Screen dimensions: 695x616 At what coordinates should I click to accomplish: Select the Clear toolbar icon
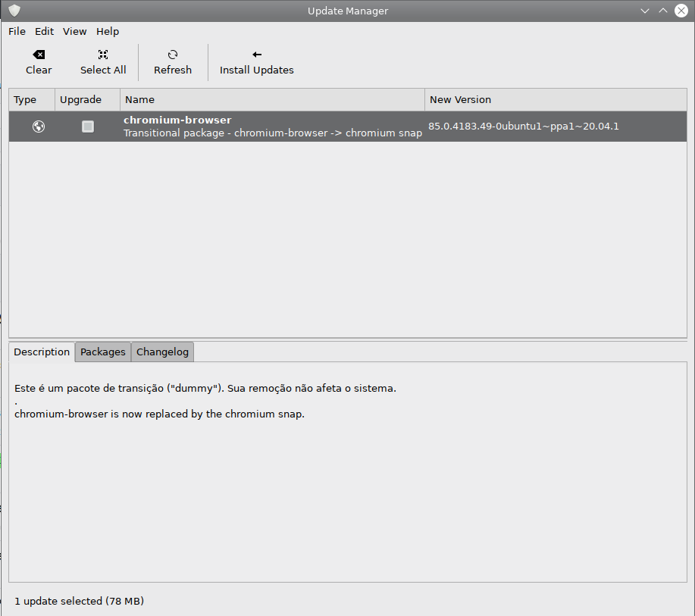coord(39,53)
